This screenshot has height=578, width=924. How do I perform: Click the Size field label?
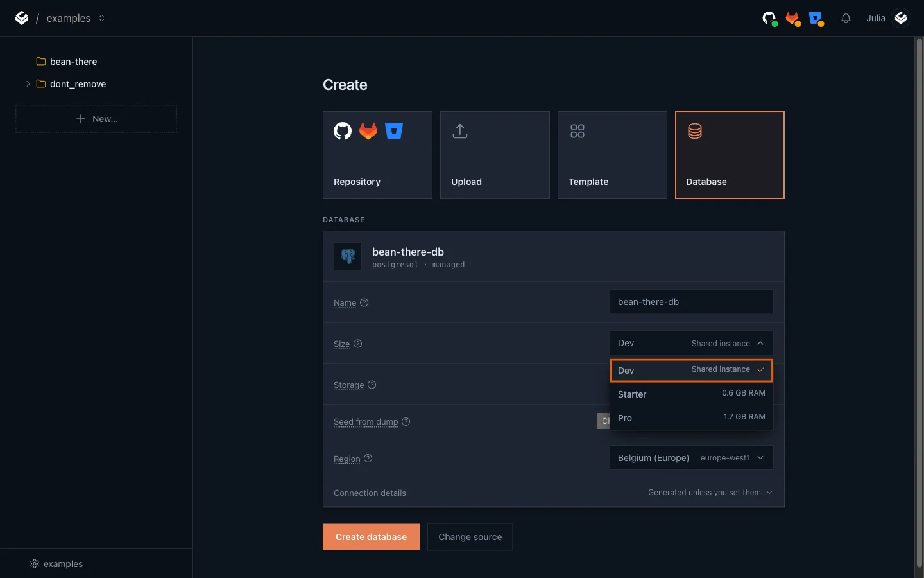[x=341, y=344]
